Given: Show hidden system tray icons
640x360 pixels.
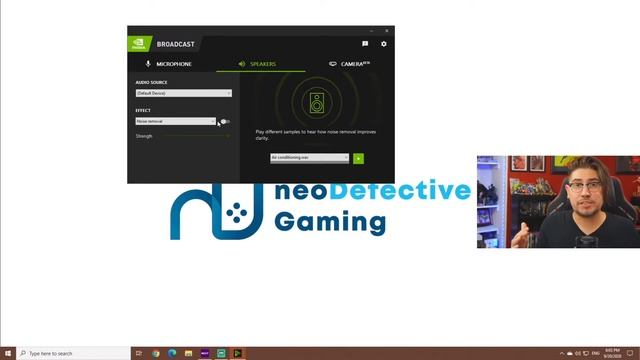Looking at the screenshot, I should [x=562, y=353].
